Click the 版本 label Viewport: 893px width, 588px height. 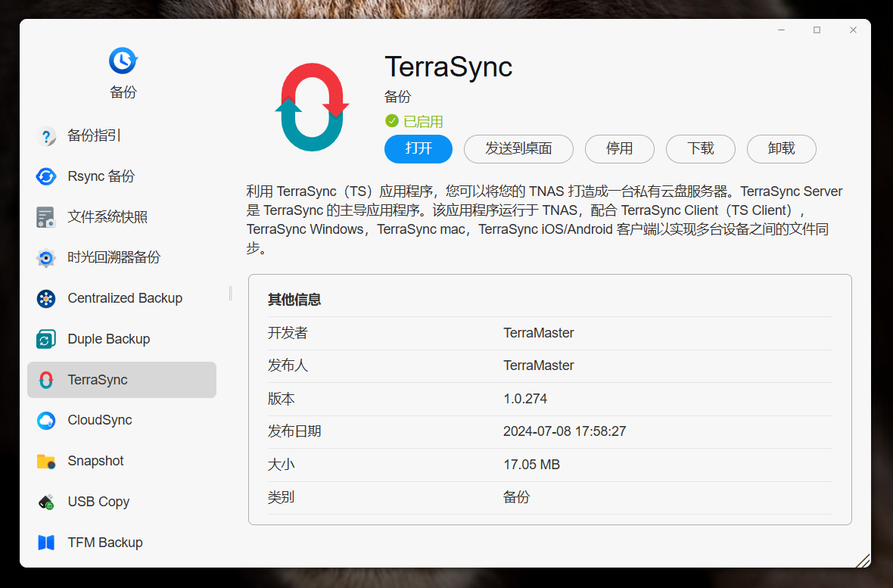[x=282, y=399]
